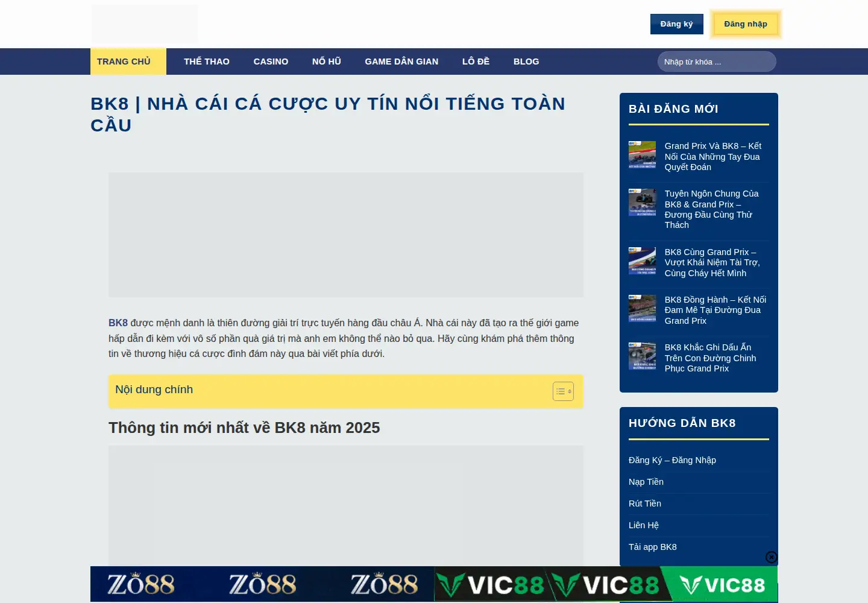Open Tải app BK8 guide link
Viewport: 868px width, 603px height.
(x=653, y=547)
